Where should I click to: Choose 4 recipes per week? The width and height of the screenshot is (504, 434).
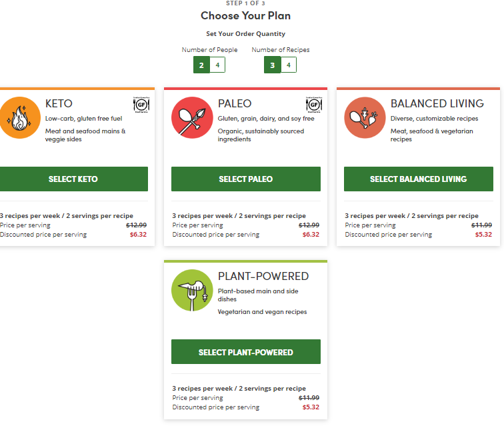click(289, 65)
